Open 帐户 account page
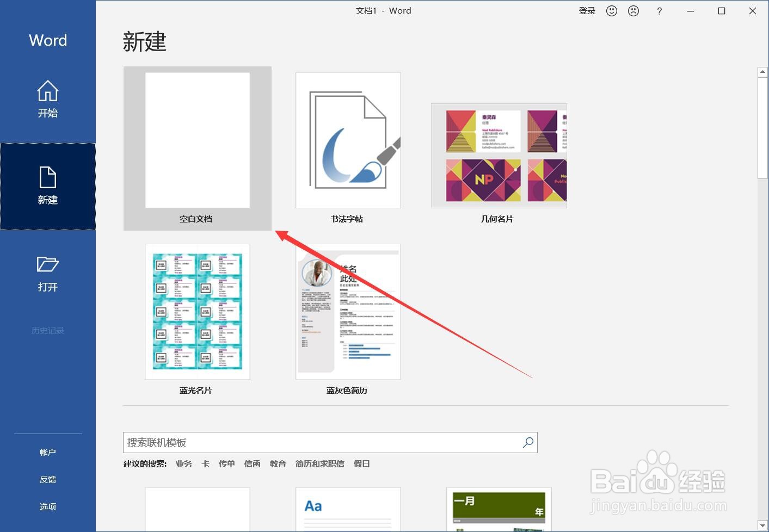This screenshot has height=532, width=769. (48, 453)
